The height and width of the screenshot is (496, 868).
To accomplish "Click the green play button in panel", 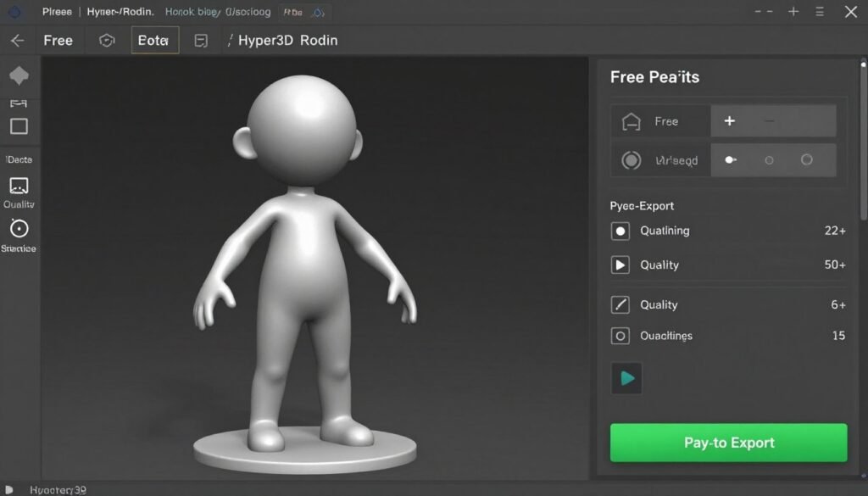I will click(626, 378).
